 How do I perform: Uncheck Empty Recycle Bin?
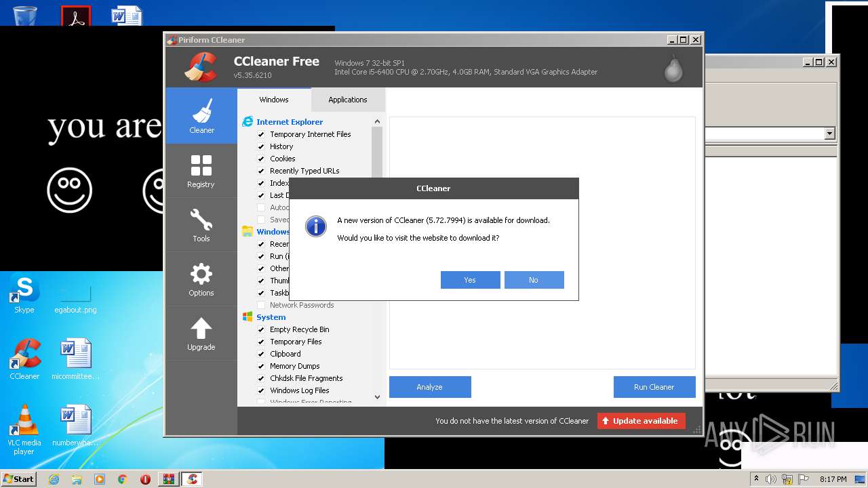click(x=261, y=329)
